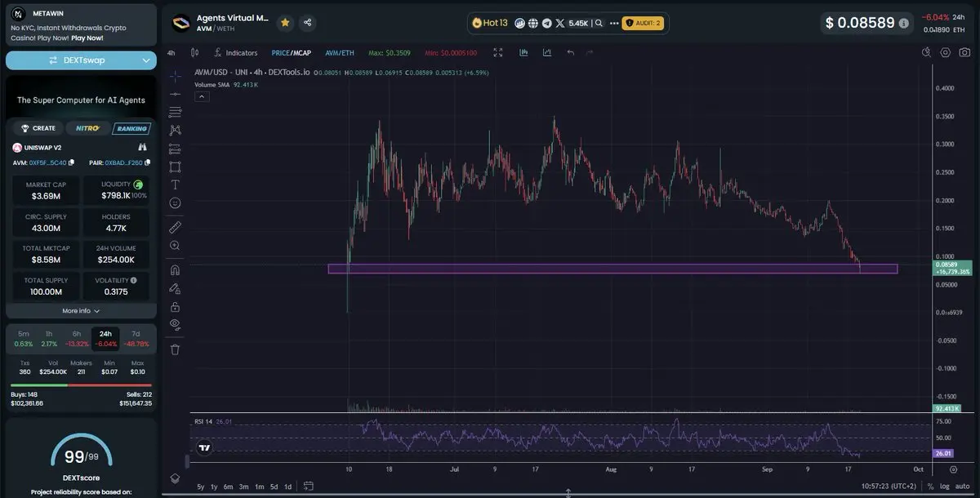Click the CREATE button
980x498 pixels.
pos(38,128)
